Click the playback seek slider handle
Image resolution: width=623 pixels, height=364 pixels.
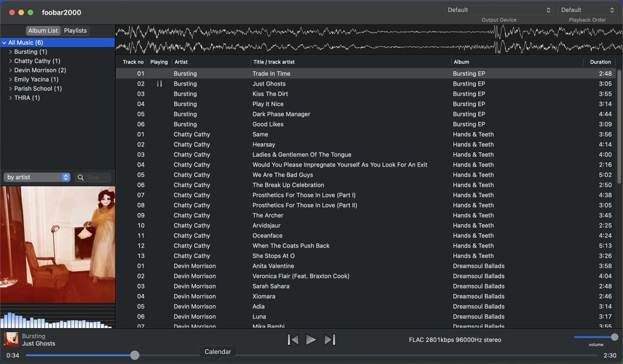(x=134, y=355)
